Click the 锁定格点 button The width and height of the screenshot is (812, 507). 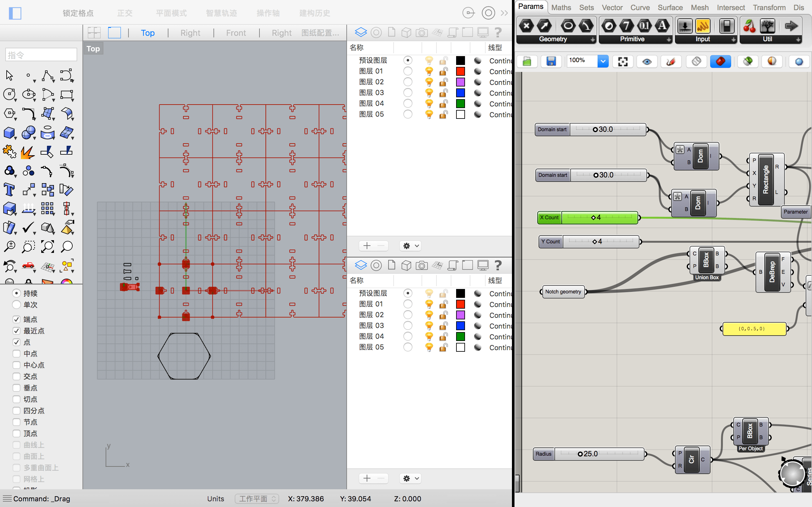(78, 13)
